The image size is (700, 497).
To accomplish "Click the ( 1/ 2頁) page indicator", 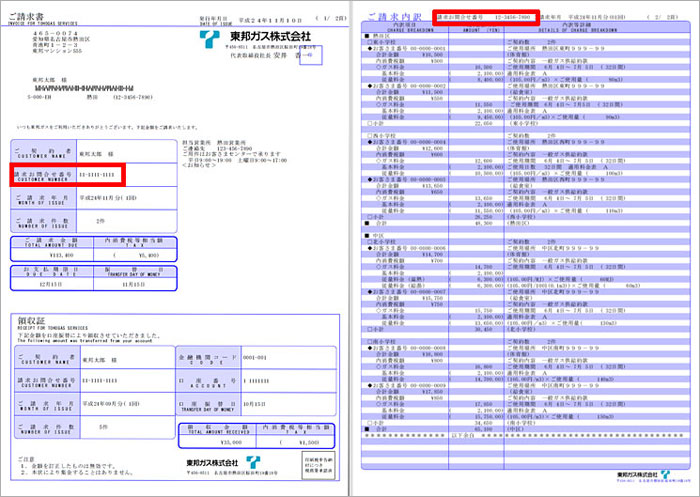I will click(331, 18).
